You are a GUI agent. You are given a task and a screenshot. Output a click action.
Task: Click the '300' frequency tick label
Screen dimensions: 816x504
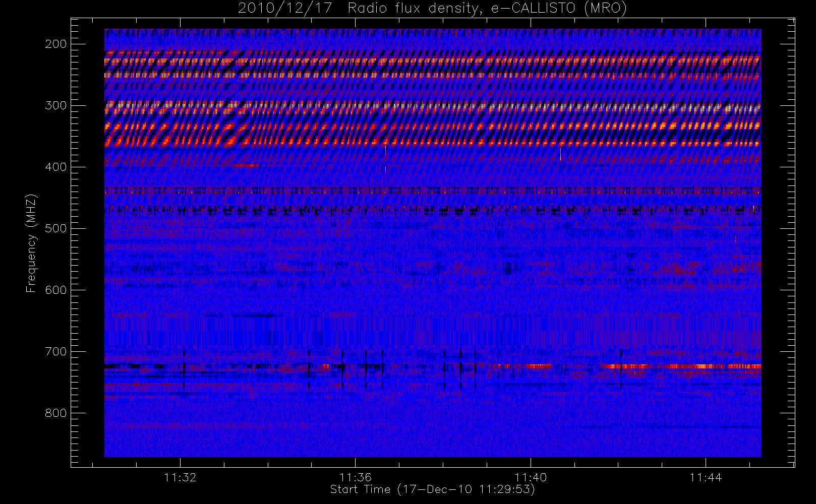(x=55, y=105)
